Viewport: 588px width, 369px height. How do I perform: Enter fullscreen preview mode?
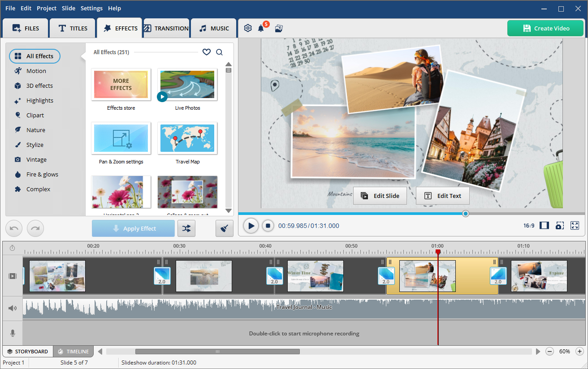coord(575,226)
